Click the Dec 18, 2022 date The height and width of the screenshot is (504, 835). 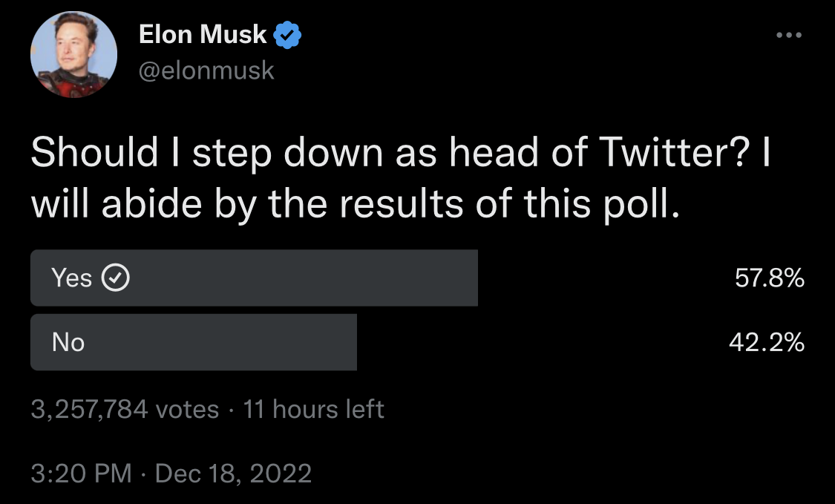[233, 473]
